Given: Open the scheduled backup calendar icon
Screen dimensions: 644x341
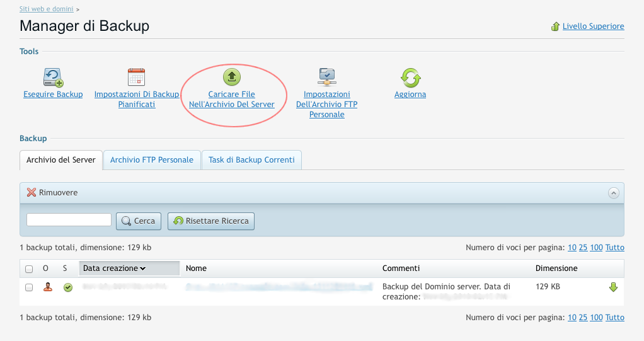Looking at the screenshot, I should 136,77.
